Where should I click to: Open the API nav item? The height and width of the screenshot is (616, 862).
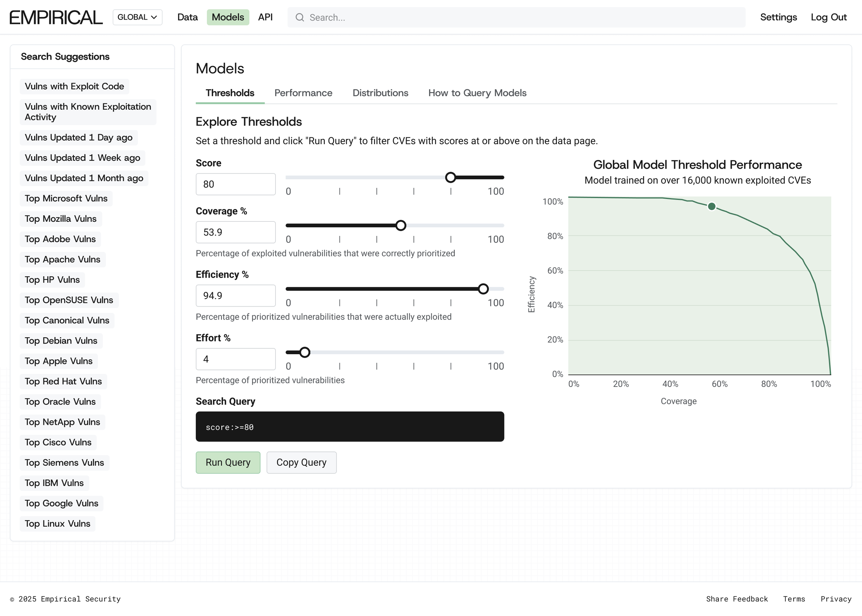pos(265,18)
